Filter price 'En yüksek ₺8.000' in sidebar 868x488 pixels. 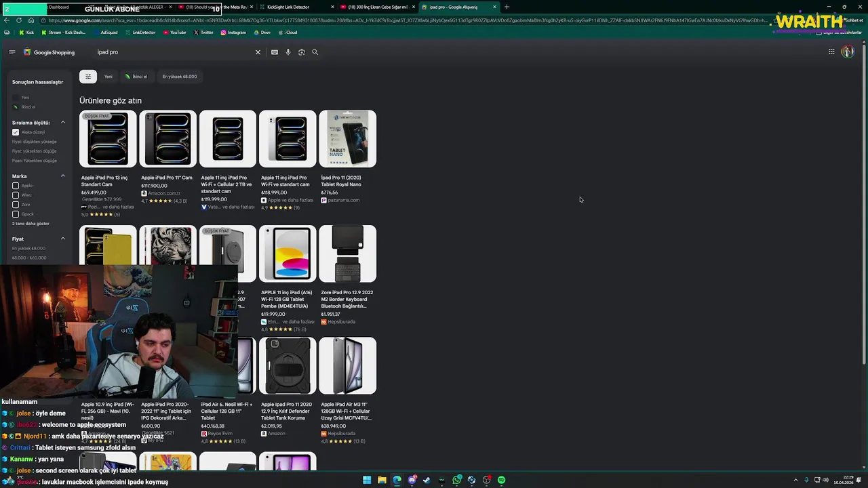click(x=28, y=248)
